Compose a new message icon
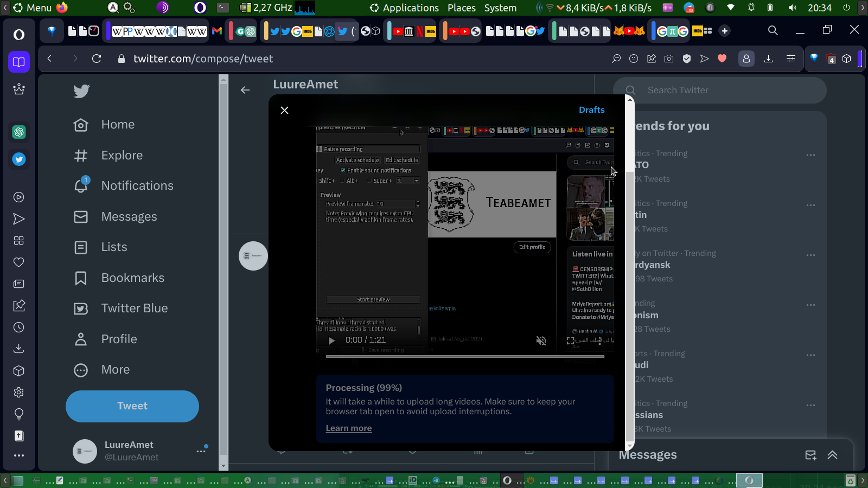Screen dimensions: 868x488 click(810, 455)
